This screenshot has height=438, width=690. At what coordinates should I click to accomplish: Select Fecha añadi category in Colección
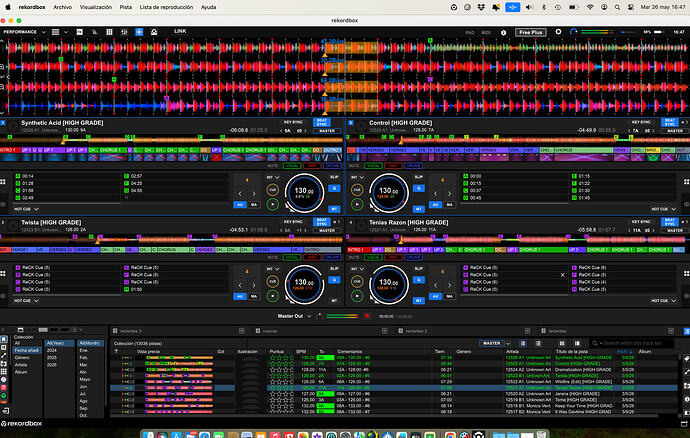[x=26, y=350]
